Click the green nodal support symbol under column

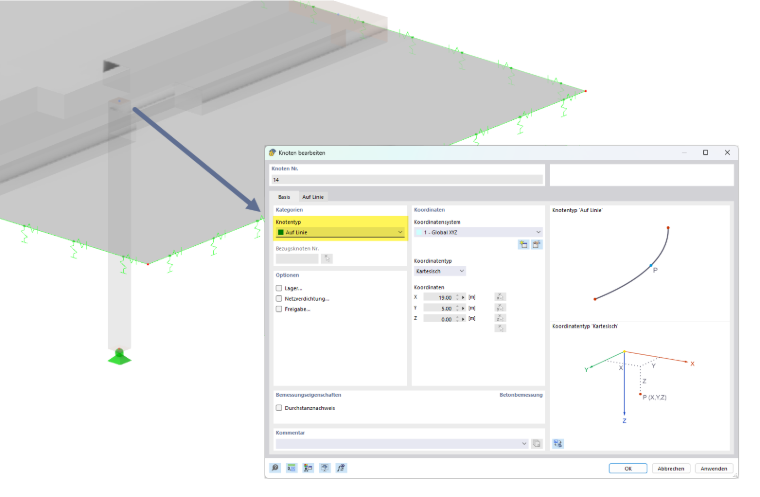pos(119,357)
